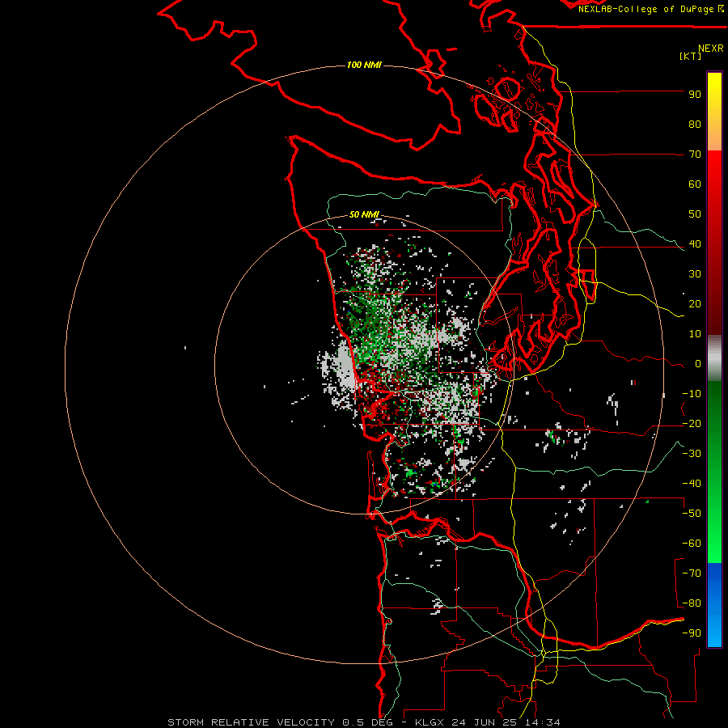Click the -70 value on the velocity scale

(x=692, y=574)
